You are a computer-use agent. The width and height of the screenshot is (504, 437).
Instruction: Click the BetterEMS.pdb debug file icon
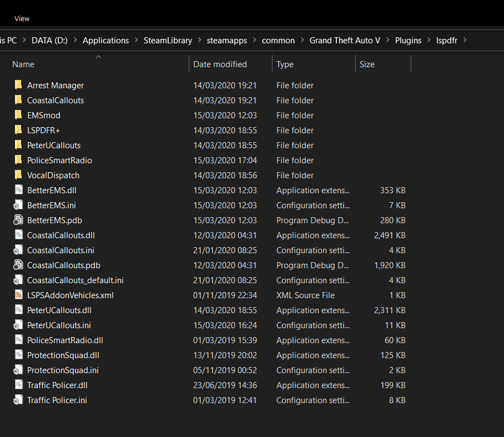(x=18, y=220)
